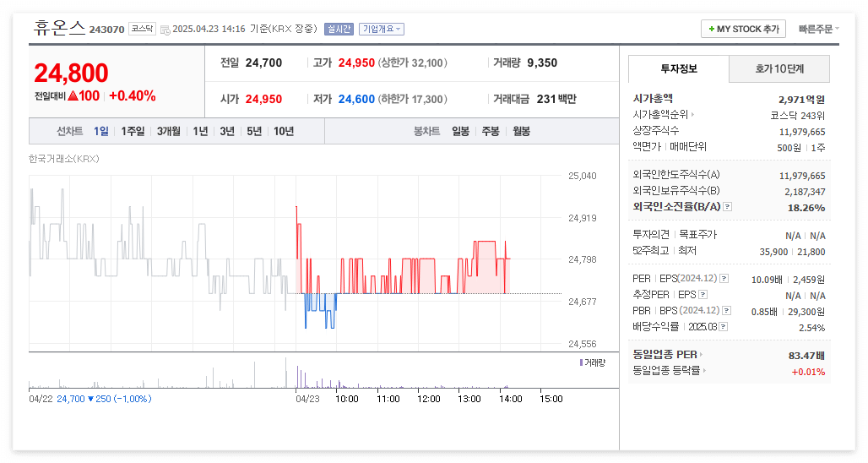The height and width of the screenshot is (463, 868).
Task: Click the 실시간 badge
Action: click(x=339, y=29)
